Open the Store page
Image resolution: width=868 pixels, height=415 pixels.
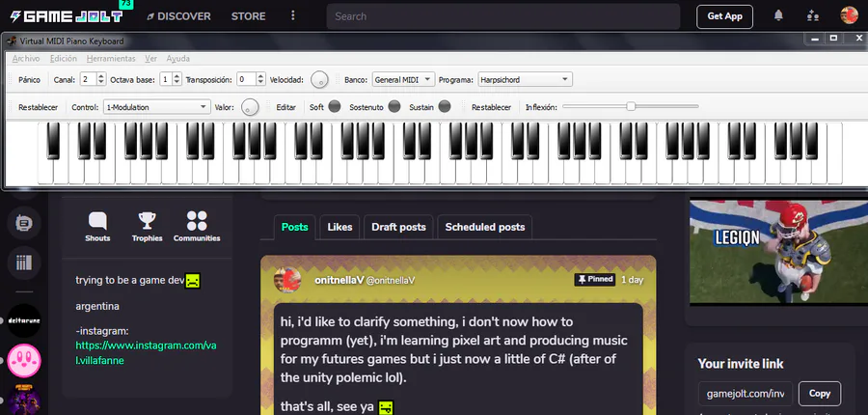coord(249,16)
